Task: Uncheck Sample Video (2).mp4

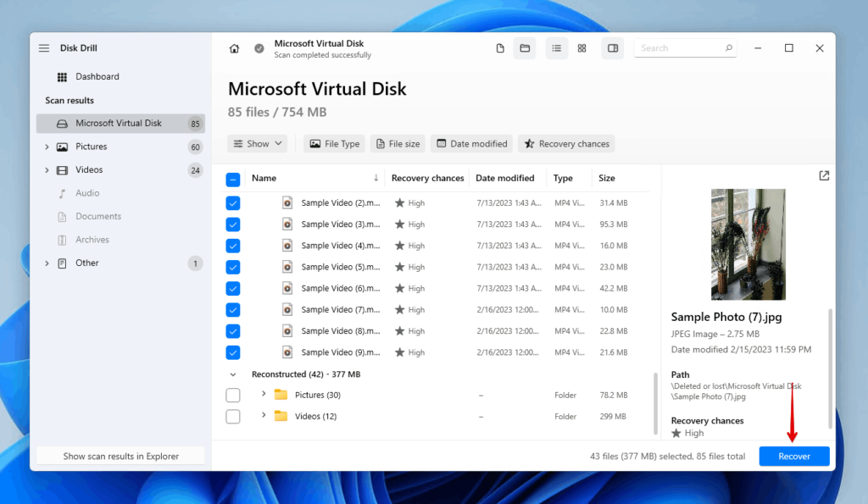Action: 233,202
